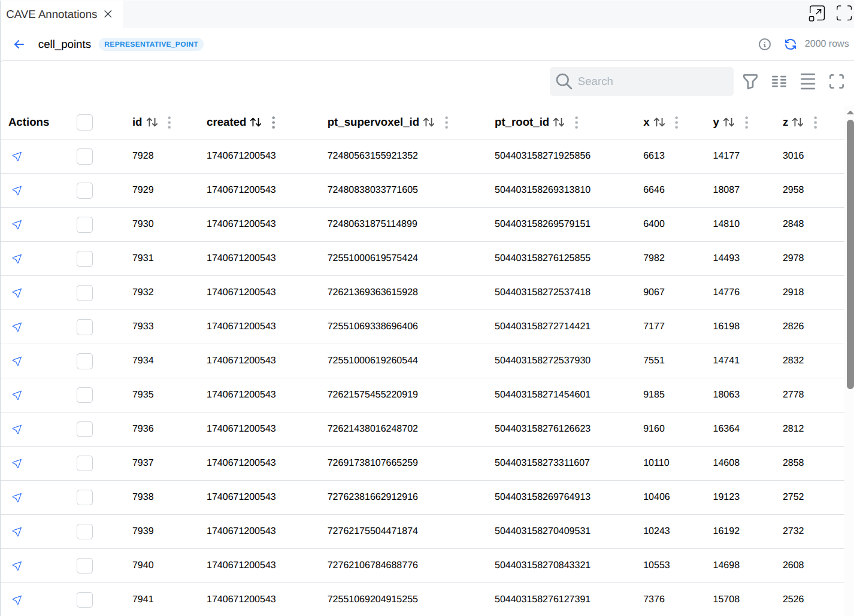Sort by pt_root_id column arrows
The image size is (854, 616).
click(x=559, y=122)
